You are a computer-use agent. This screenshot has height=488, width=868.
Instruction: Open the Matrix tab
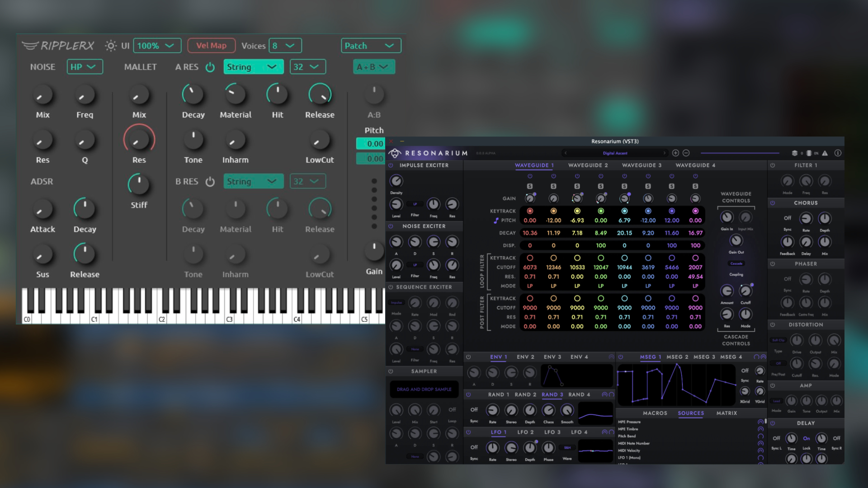pos(726,413)
